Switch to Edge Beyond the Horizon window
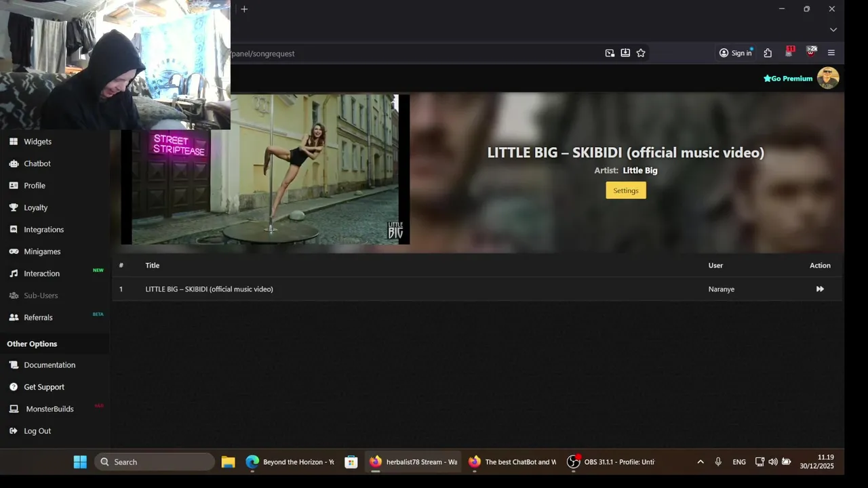Screen dimensions: 868x488 tap(290, 462)
